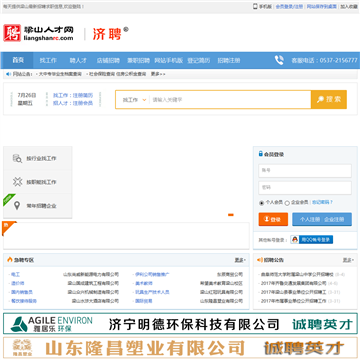Click the speaker icon beside 网站公告
Viewport: 360px width, 360px height.
click(x=9, y=74)
